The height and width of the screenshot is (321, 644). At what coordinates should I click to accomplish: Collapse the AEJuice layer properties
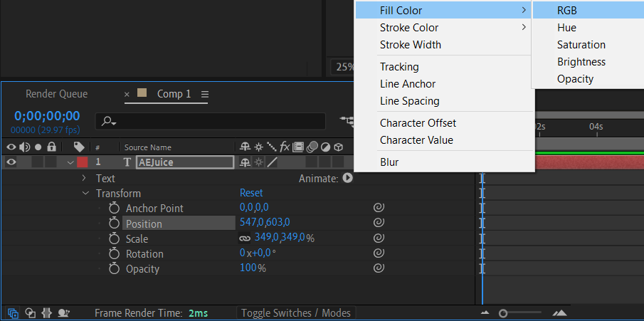tap(70, 162)
